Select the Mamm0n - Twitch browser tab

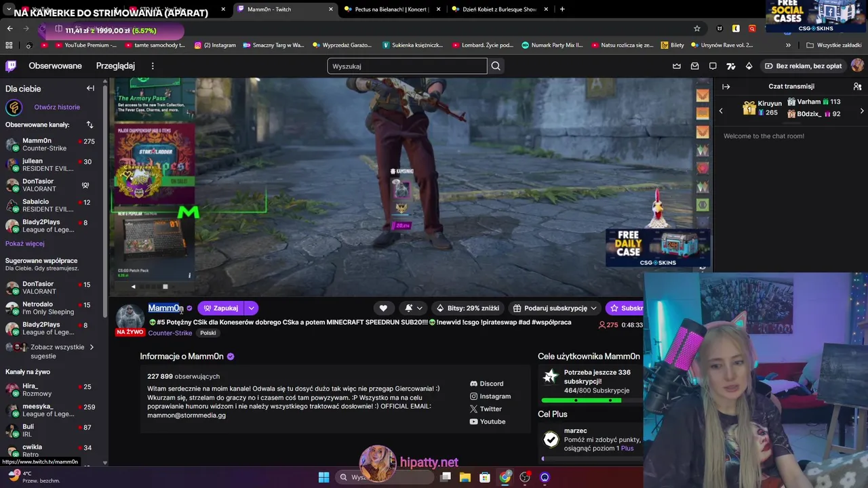[285, 9]
